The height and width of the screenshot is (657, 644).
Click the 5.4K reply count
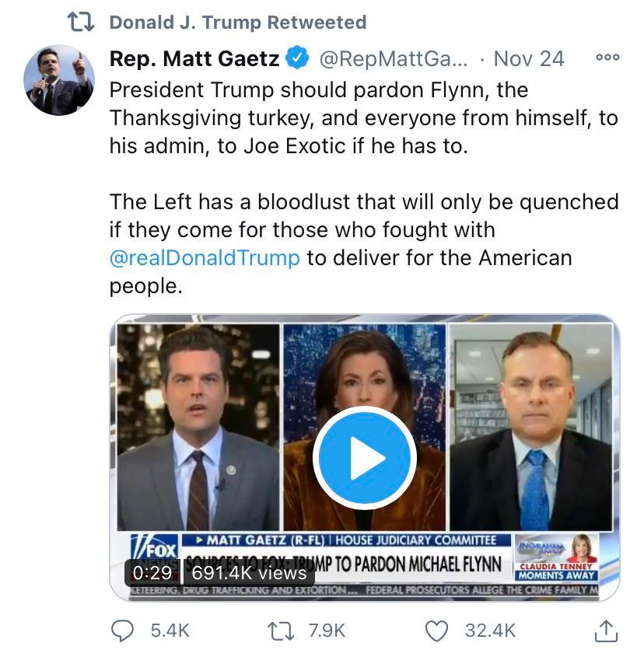pyautogui.click(x=170, y=631)
